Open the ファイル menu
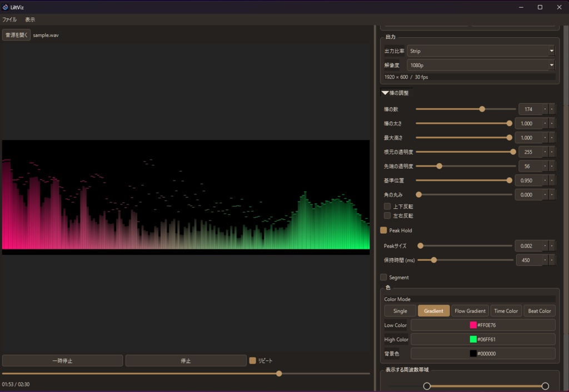Screen dimensions: 569x392 9,19
